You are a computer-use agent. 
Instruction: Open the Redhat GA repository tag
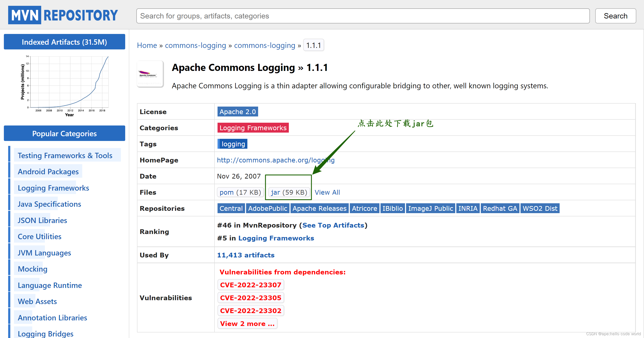500,208
